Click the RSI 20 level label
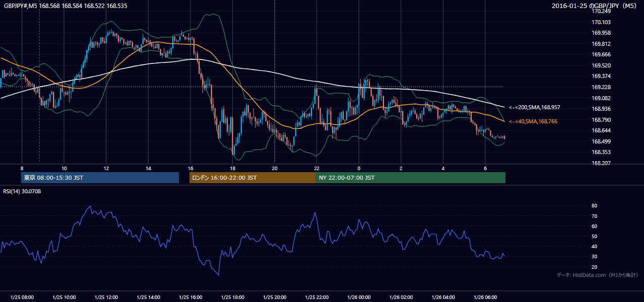 click(595, 267)
